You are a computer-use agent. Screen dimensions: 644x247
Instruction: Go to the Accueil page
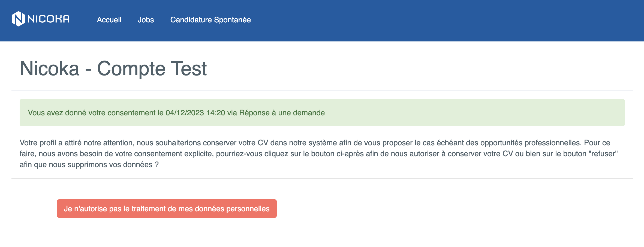click(109, 20)
